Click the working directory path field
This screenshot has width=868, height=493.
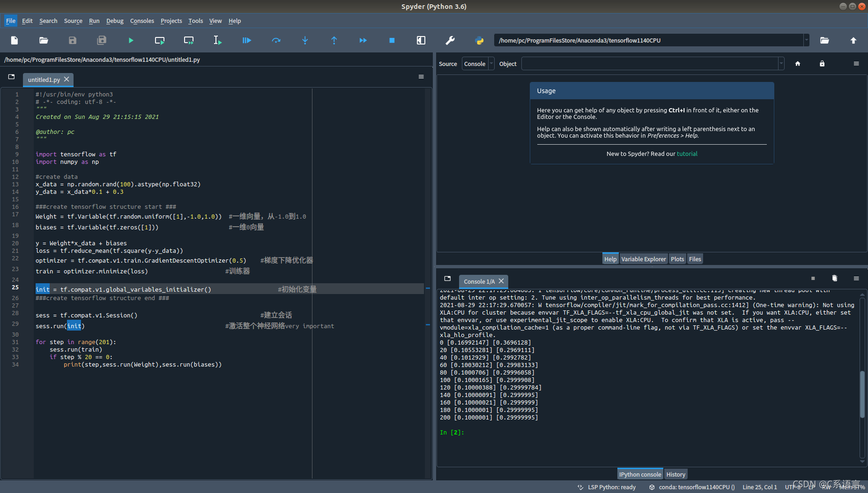649,40
